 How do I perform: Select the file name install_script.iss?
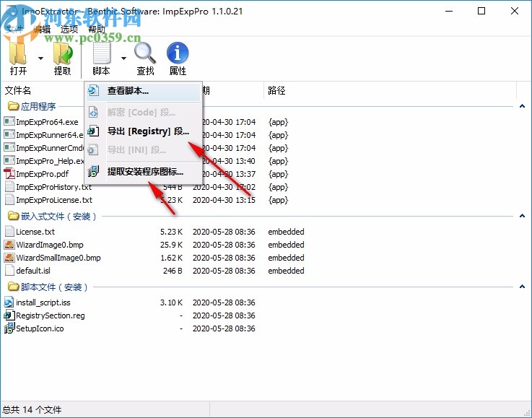[x=43, y=302]
